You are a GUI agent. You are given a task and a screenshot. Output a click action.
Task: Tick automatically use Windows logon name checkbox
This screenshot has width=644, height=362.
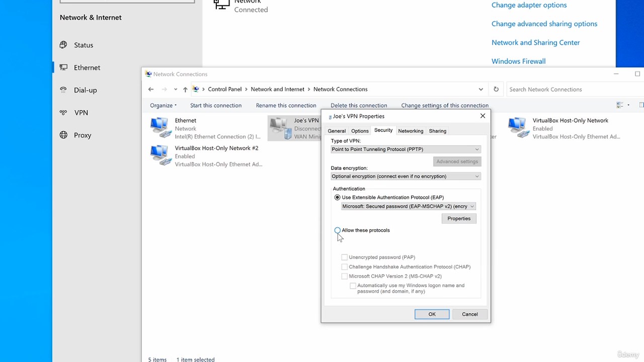[353, 286]
